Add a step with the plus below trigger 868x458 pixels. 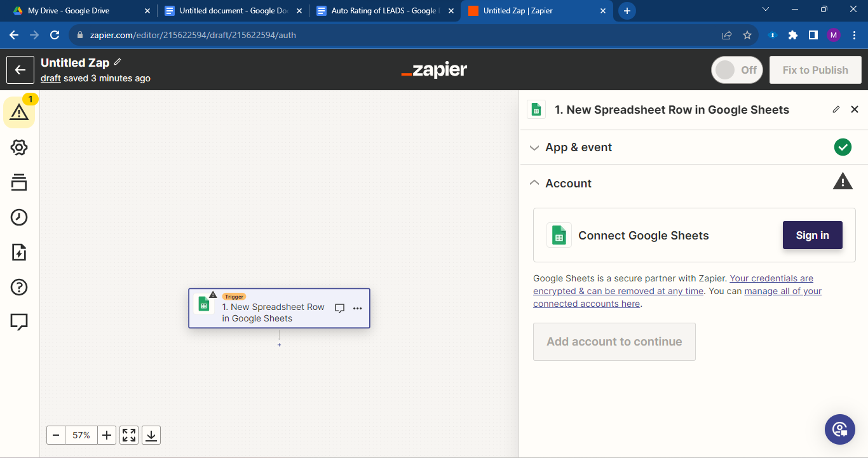pos(279,345)
